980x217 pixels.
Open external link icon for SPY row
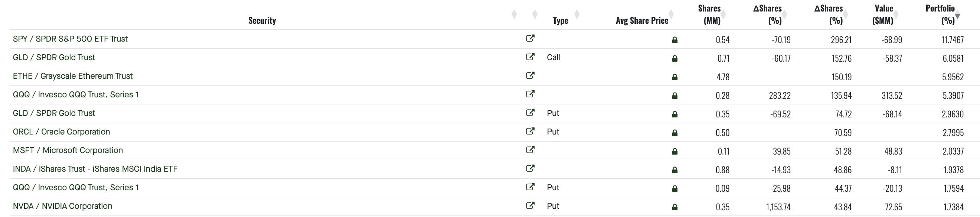click(530, 38)
